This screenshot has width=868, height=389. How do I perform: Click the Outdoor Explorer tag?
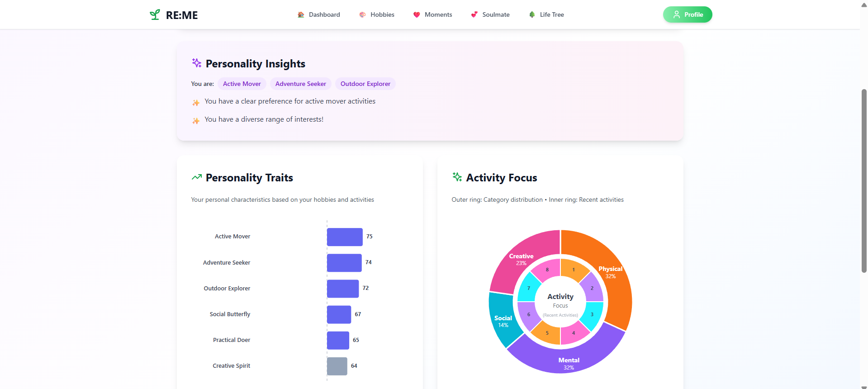(365, 84)
